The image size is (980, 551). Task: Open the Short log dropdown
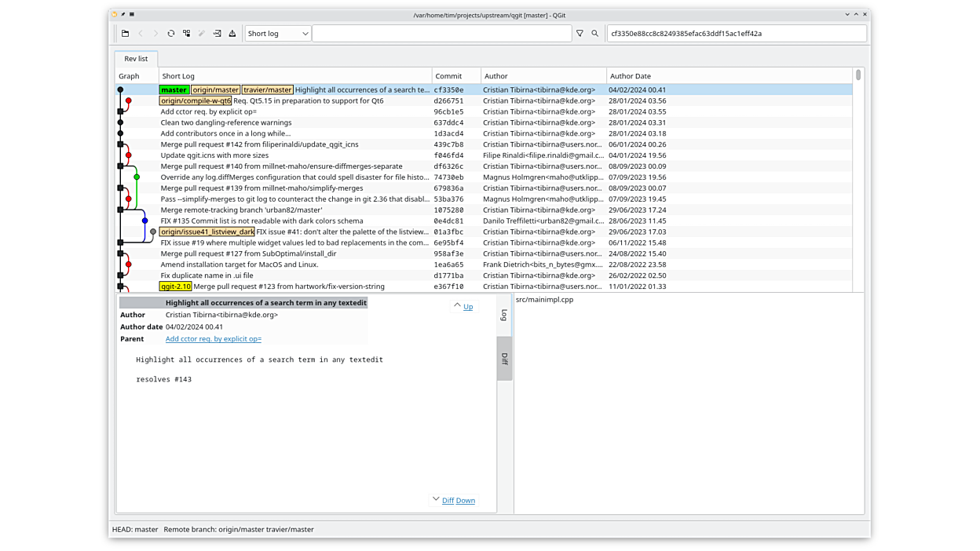(278, 34)
